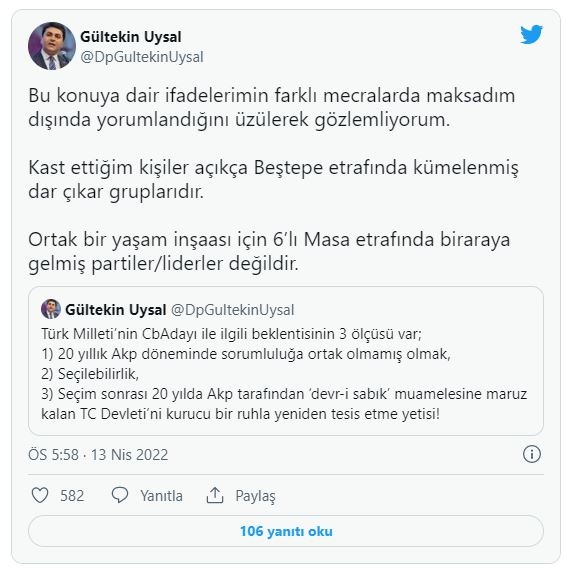Click Gültekin Uysal display name at top
Viewport: 574px width, 574px height.
tap(131, 37)
